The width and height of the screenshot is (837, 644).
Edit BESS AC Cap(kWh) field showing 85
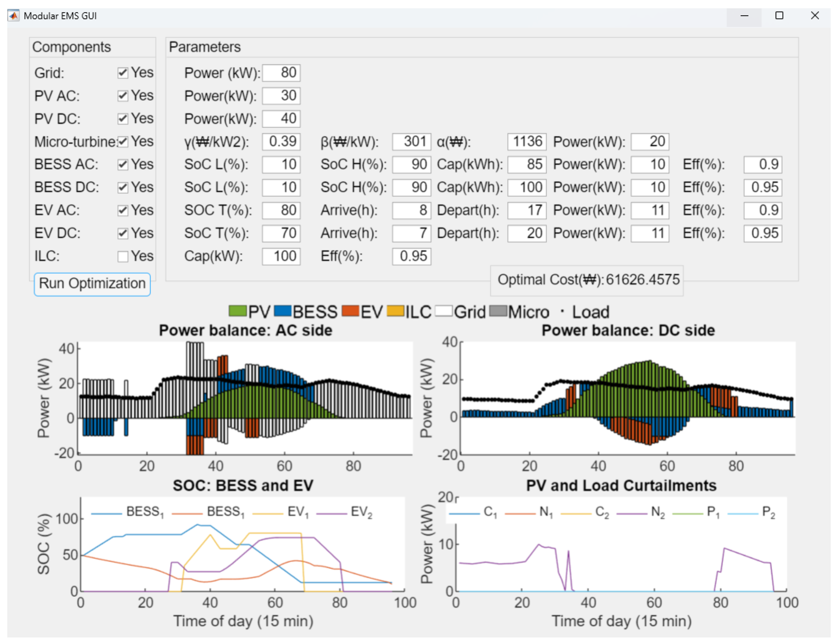point(527,165)
